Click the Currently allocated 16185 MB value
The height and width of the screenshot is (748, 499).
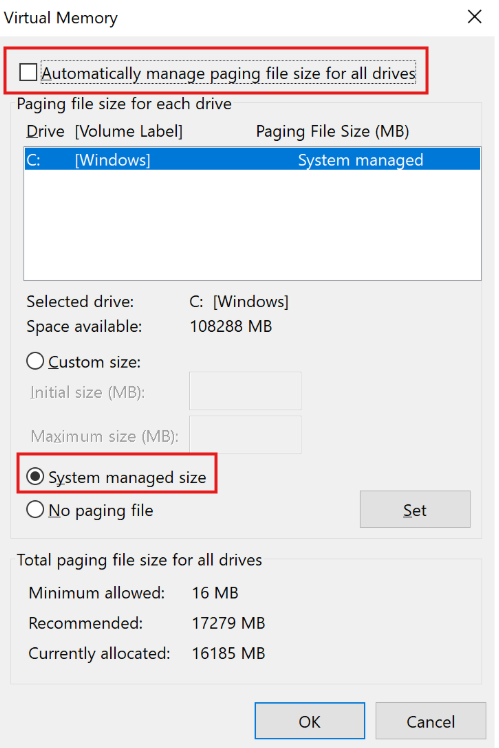[x=228, y=653]
